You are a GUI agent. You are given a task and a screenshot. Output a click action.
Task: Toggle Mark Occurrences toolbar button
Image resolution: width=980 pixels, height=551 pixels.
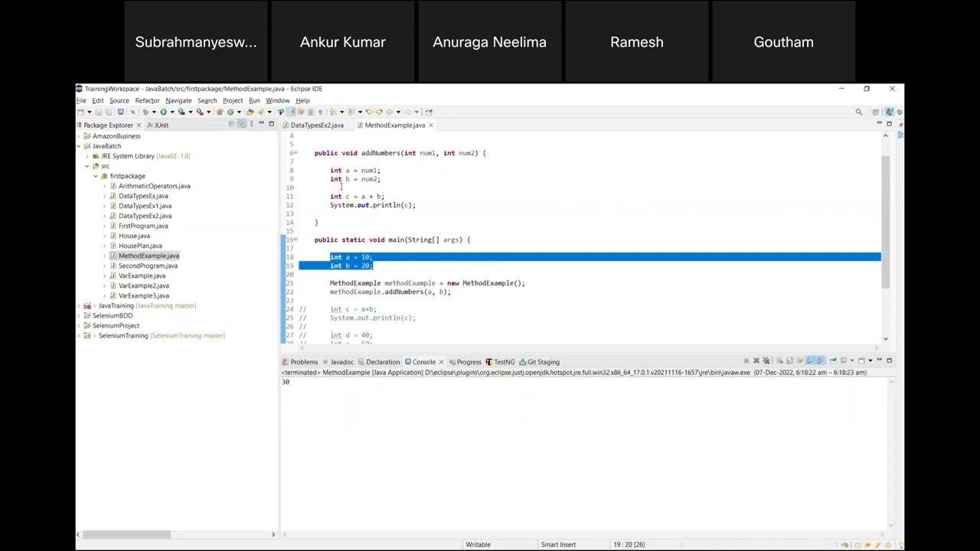(x=292, y=112)
